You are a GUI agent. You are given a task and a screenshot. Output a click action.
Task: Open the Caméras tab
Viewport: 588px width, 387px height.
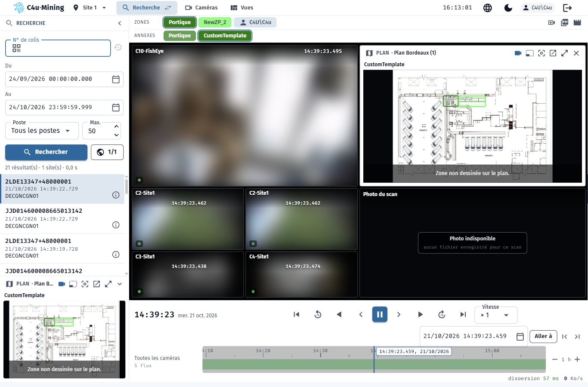point(201,8)
